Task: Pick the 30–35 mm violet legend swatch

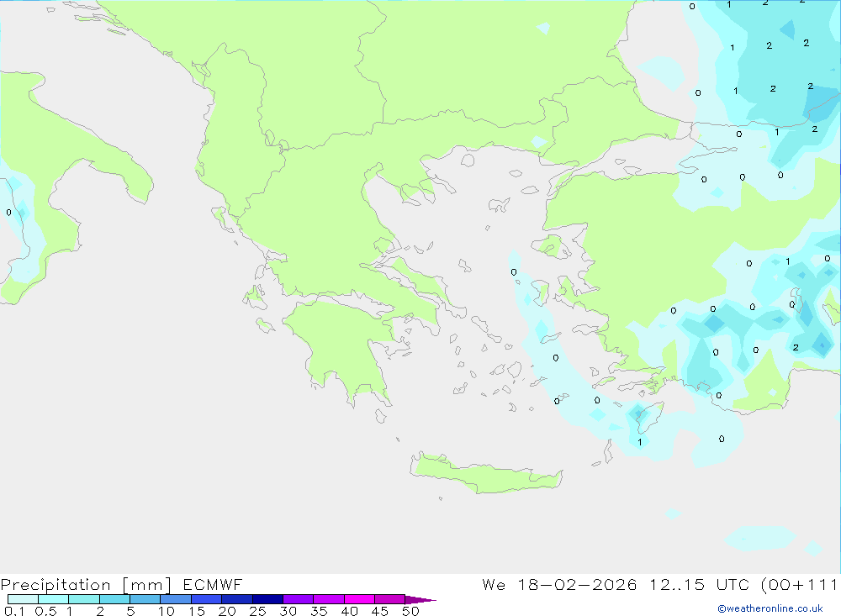Action: tap(299, 599)
